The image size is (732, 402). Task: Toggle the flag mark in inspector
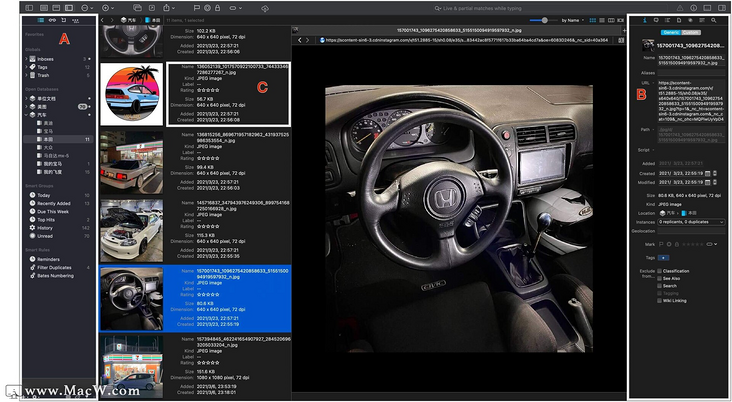pos(661,244)
